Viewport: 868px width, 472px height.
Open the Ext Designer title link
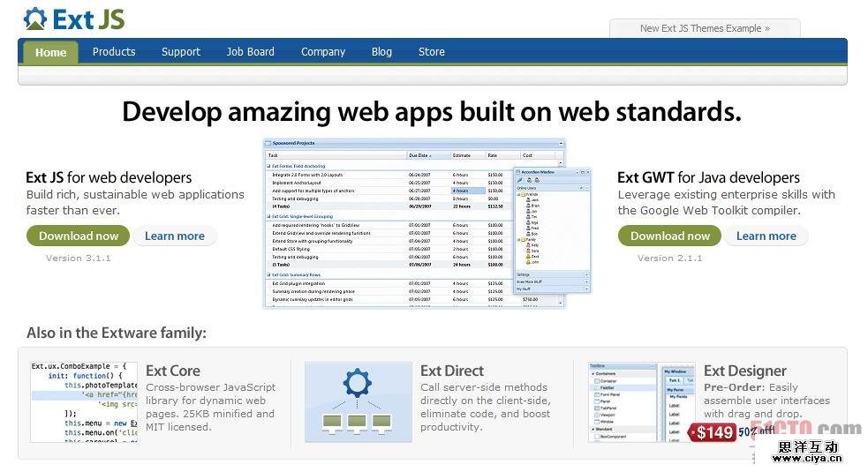(x=745, y=371)
